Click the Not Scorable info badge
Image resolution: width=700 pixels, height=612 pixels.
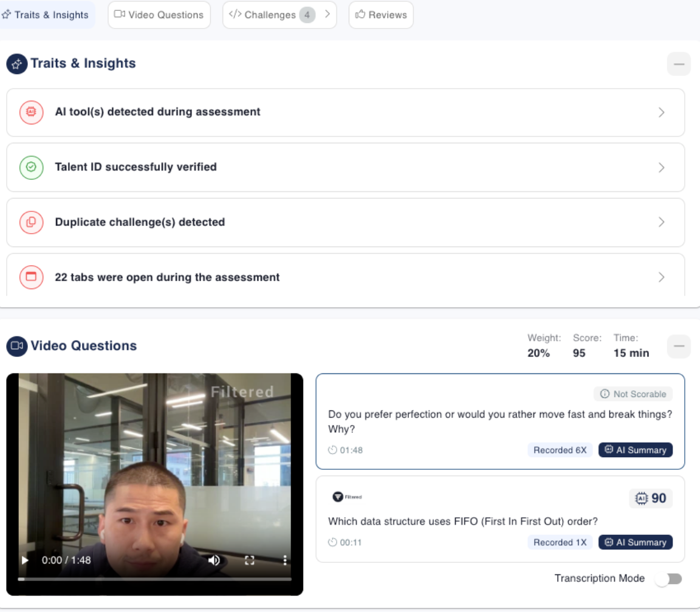click(633, 394)
